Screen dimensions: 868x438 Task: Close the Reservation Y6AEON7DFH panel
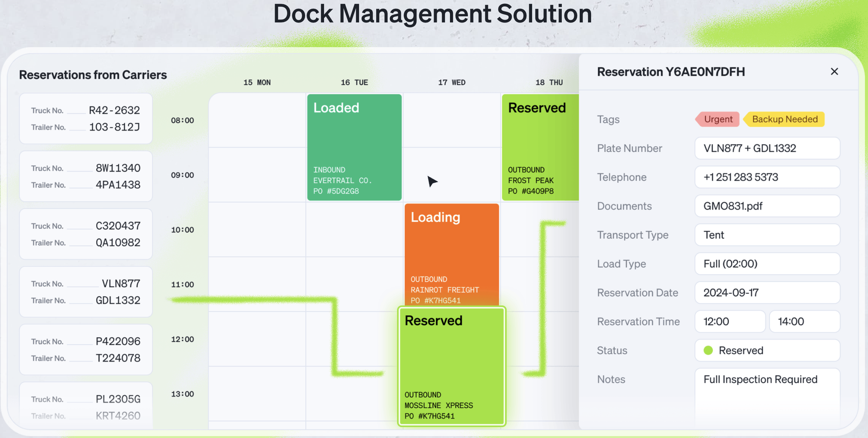[834, 71]
